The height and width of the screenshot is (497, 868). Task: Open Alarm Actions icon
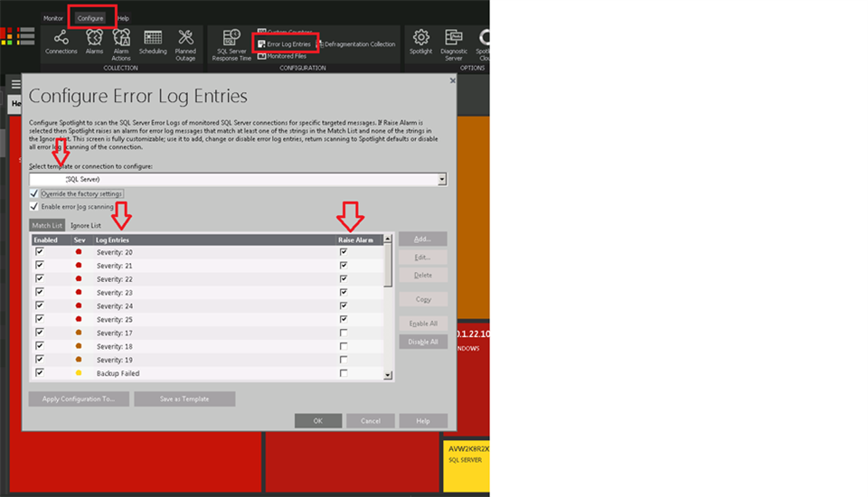point(120,45)
